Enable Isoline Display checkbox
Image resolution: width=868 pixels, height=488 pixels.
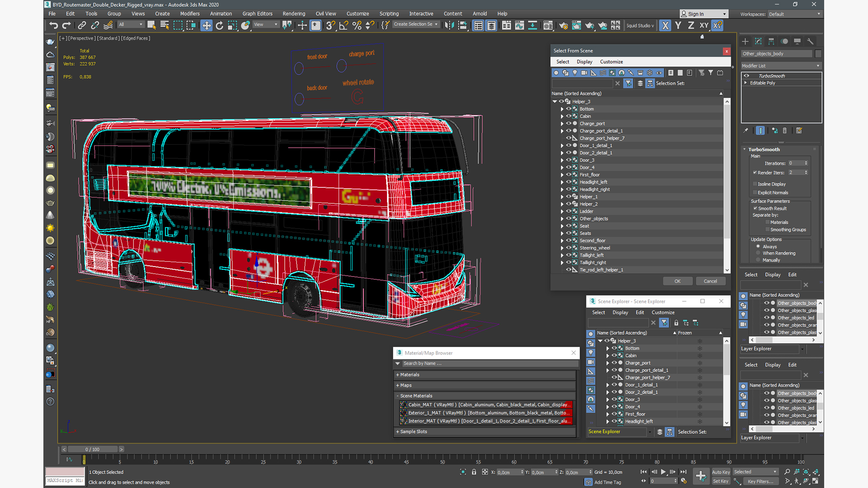(755, 184)
